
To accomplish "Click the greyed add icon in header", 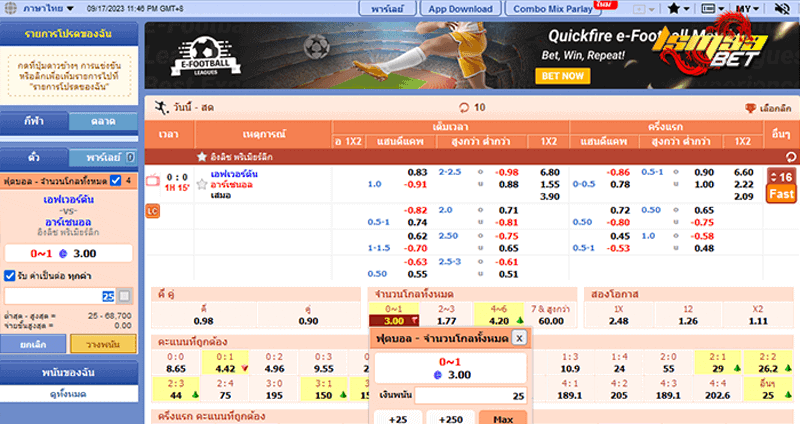I will [639, 9].
